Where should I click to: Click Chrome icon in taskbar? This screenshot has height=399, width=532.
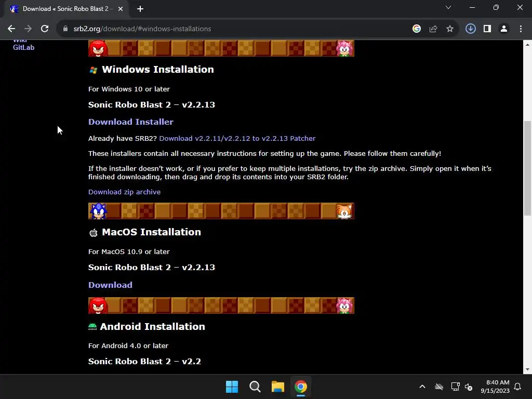coord(301,387)
